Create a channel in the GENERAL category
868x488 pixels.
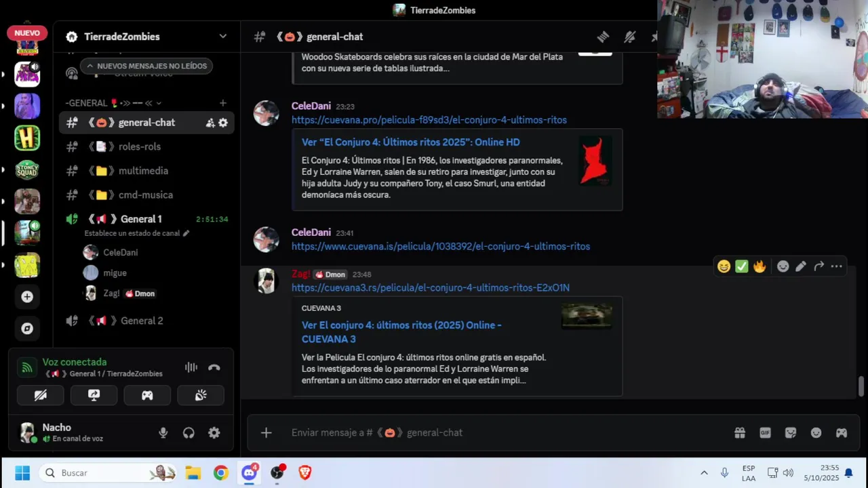pos(222,103)
